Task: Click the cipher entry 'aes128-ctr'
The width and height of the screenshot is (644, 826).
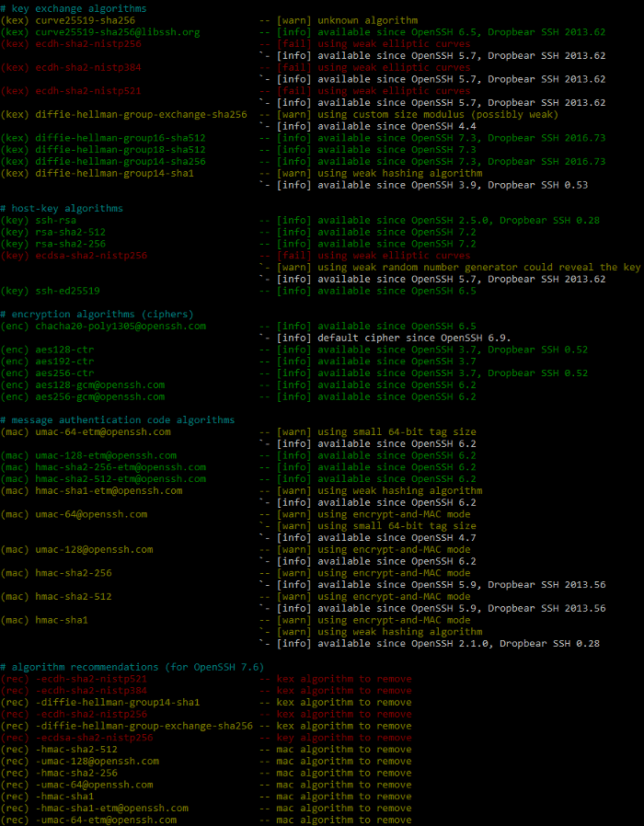Action: [x=64, y=350]
